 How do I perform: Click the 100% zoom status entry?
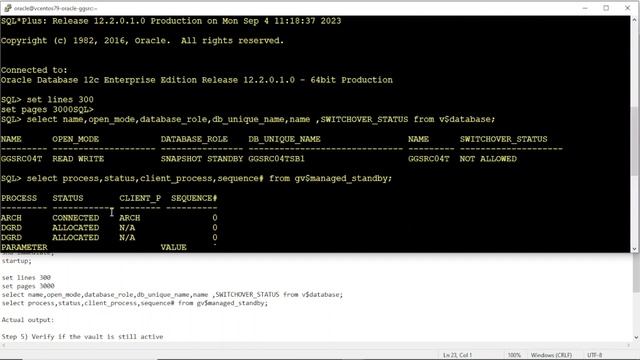pyautogui.click(x=514, y=355)
